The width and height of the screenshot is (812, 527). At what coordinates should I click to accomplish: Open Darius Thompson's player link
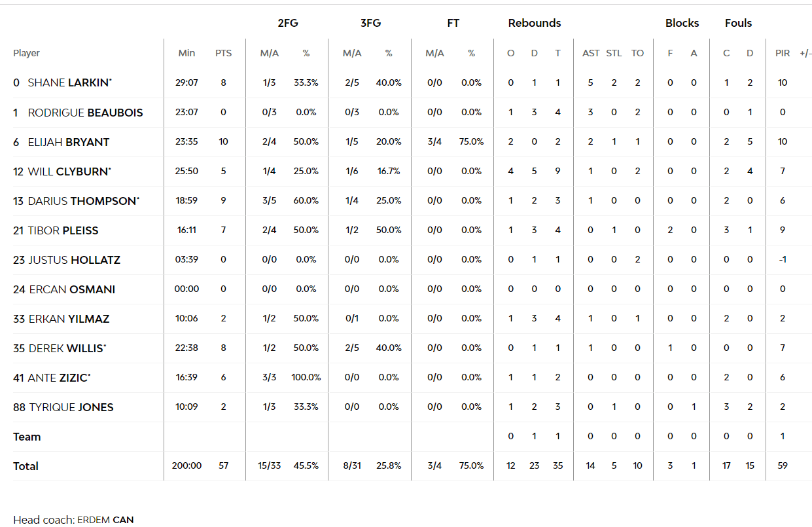pos(82,201)
